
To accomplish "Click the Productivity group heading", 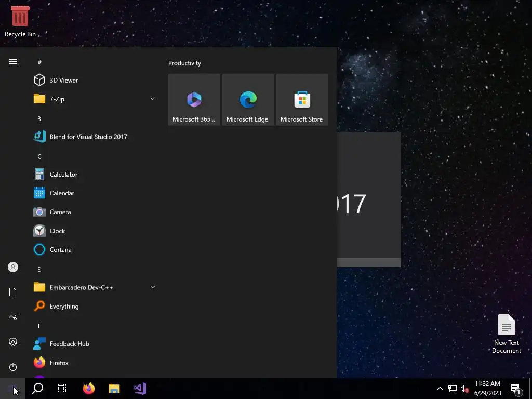I will point(184,63).
